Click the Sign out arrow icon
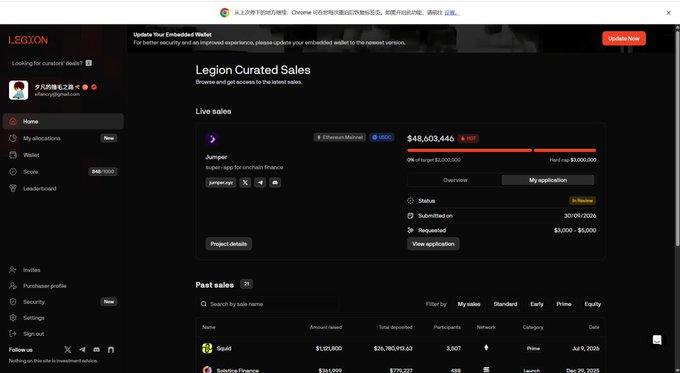Viewport: 680px width, 373px height. (13, 334)
